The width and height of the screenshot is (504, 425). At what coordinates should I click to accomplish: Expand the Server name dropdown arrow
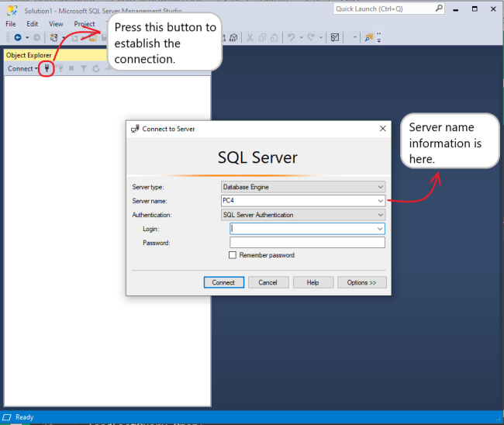click(x=380, y=201)
